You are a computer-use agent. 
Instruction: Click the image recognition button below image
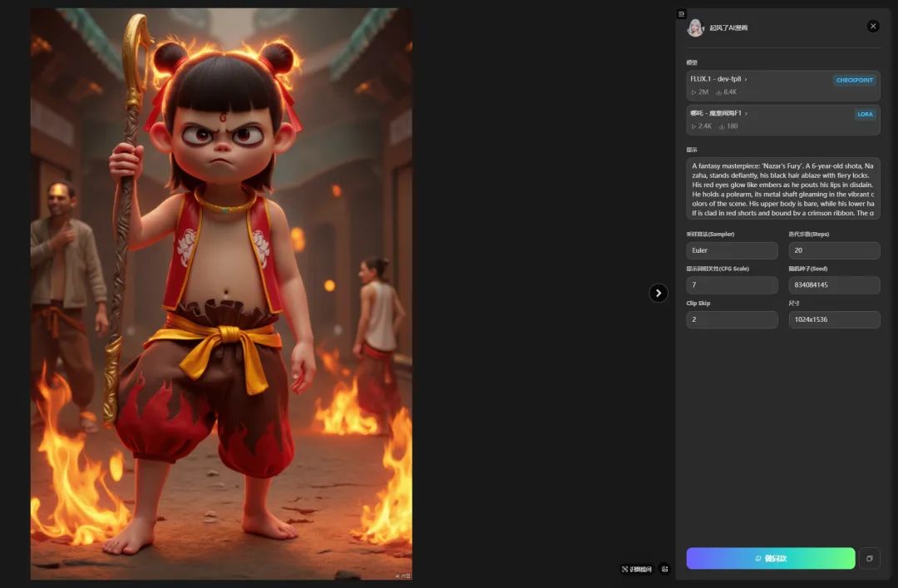coord(636,569)
